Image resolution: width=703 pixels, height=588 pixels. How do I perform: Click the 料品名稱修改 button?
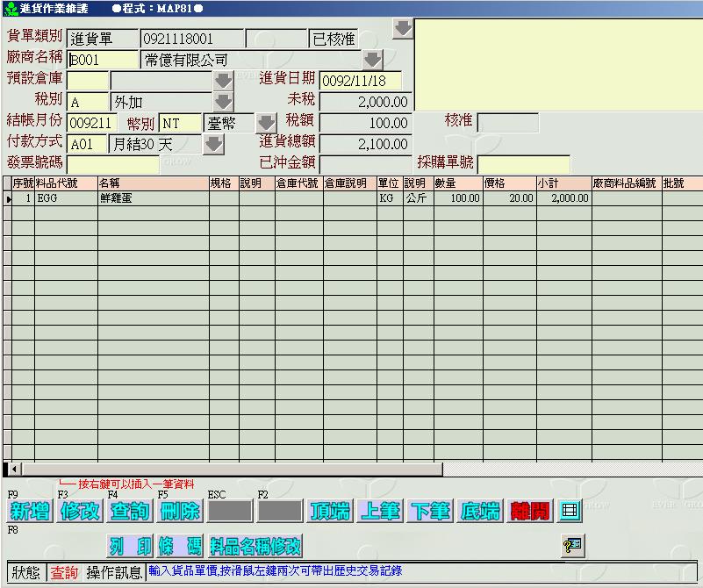coord(255,547)
